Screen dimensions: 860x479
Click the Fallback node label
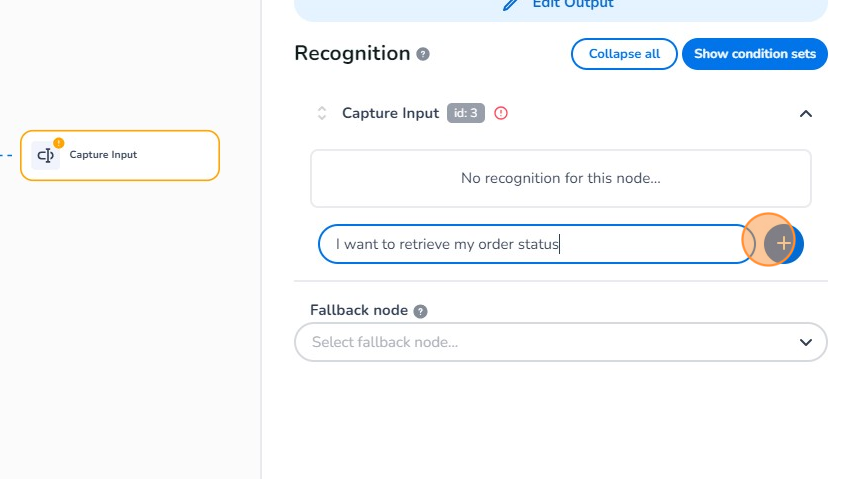click(x=357, y=310)
